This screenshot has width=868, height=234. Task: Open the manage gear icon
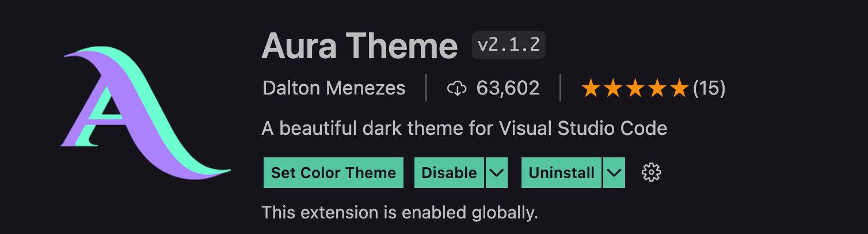(x=651, y=172)
